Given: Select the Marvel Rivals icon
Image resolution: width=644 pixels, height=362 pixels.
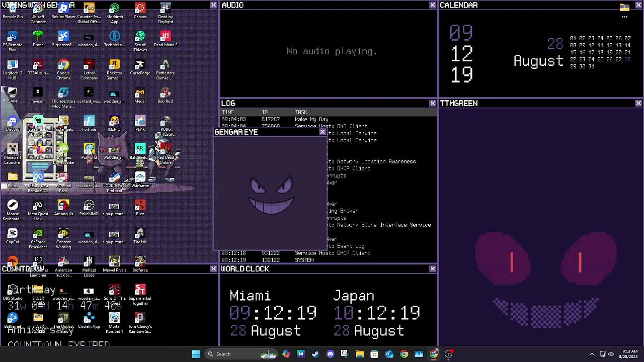Looking at the screenshot, I should click(114, 265).
